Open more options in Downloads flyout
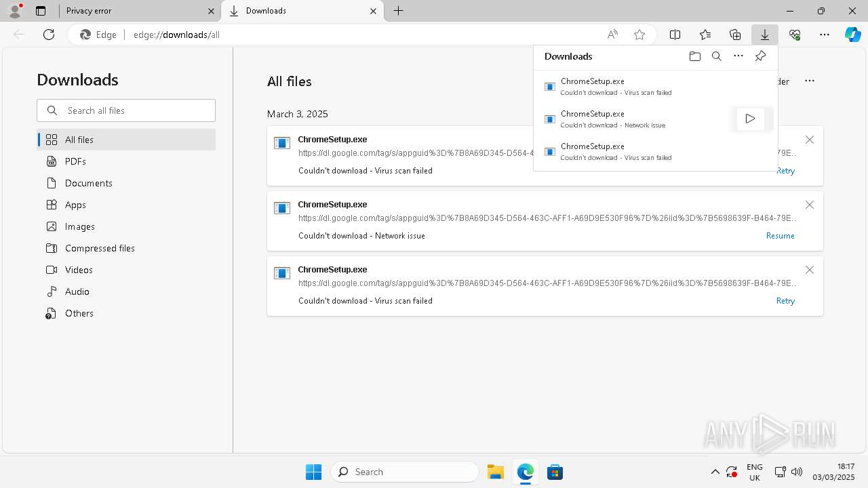 (x=738, y=56)
